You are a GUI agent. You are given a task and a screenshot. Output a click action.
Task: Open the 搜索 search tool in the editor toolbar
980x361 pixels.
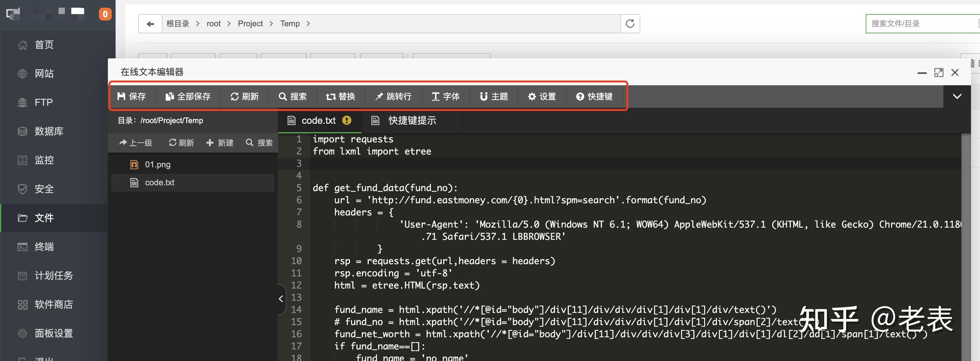[x=293, y=97]
